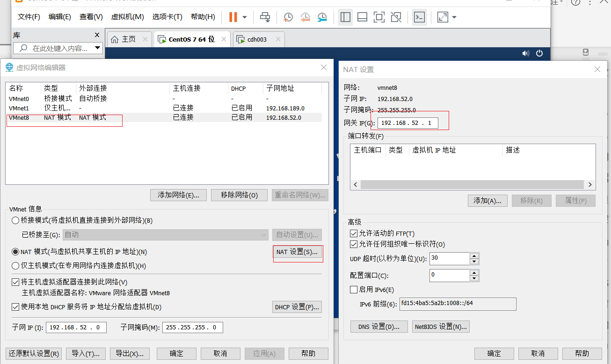This screenshot has height=364, width=611.
Task: Select 仅主机模式 radio button
Action: tap(15, 266)
